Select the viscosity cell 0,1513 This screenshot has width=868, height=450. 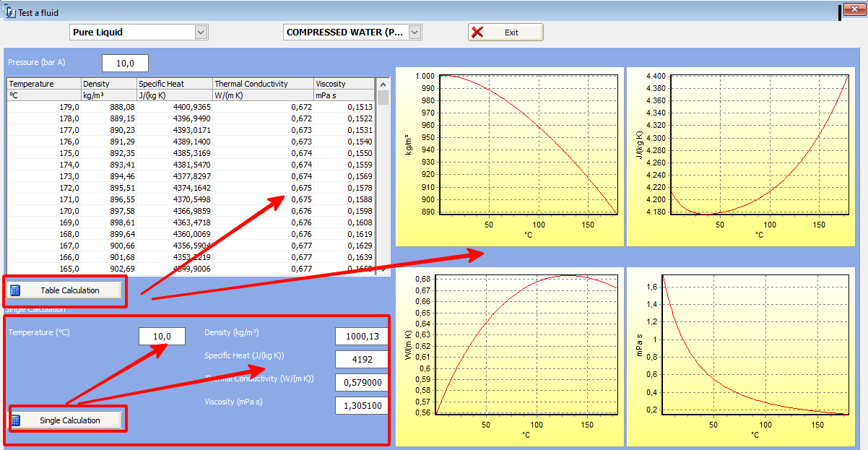click(x=344, y=107)
